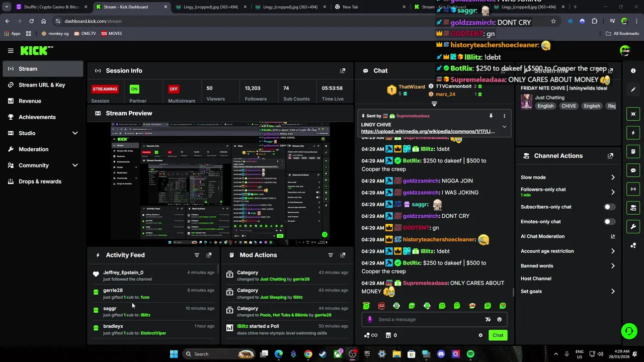Toggle Mod Actions document panel button
Image resolution: width=644 pixels, height=362 pixels.
click(633, 151)
